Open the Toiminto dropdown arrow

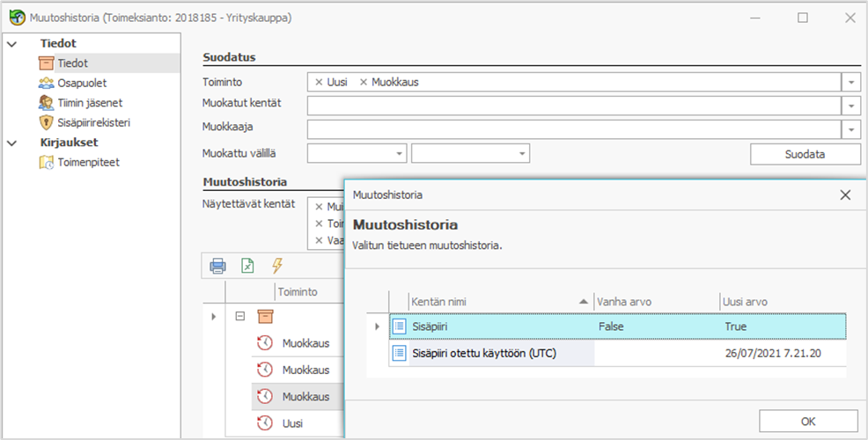pos(851,82)
